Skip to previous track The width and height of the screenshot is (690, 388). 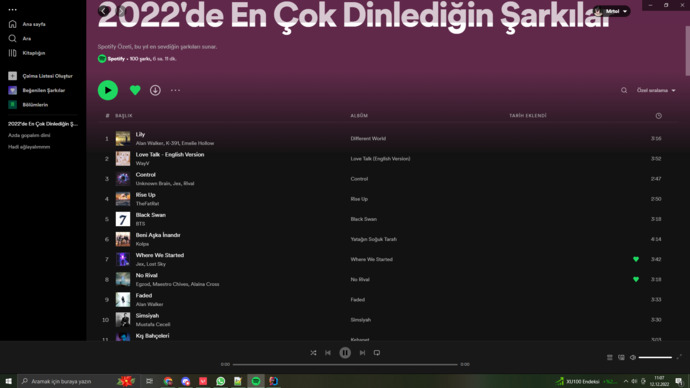[328, 353]
